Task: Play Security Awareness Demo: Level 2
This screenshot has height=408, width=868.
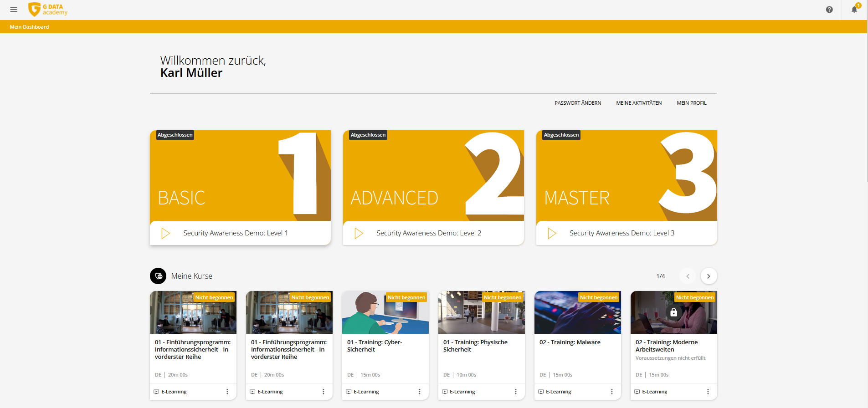Action: click(x=359, y=233)
